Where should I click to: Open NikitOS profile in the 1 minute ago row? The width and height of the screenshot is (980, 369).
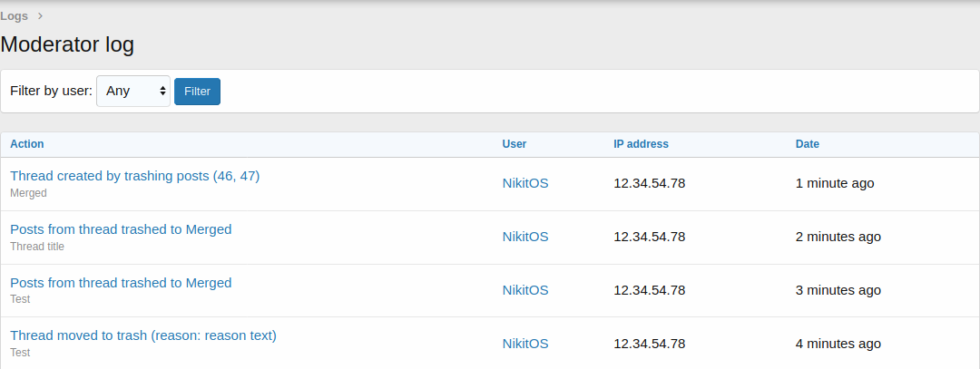tap(525, 183)
